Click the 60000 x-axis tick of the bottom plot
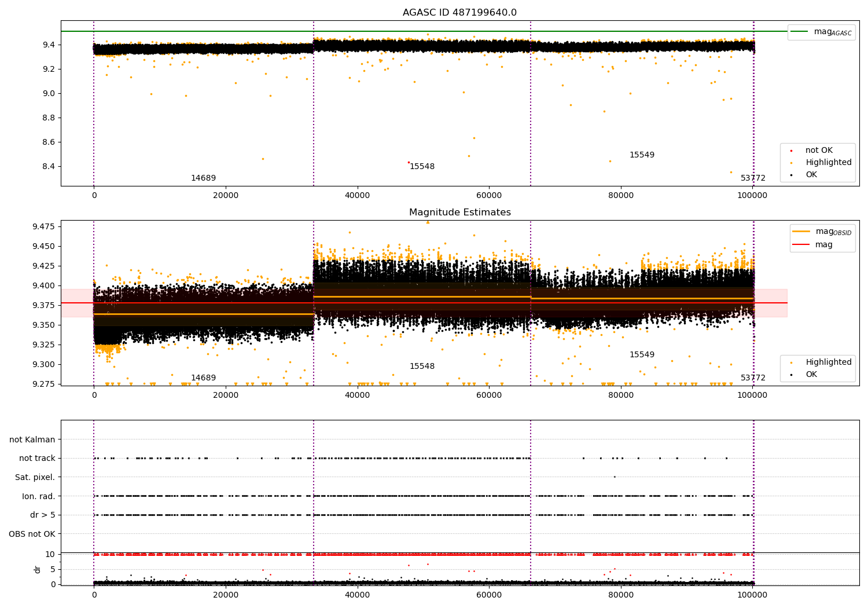The width and height of the screenshot is (868, 608). pyautogui.click(x=489, y=595)
